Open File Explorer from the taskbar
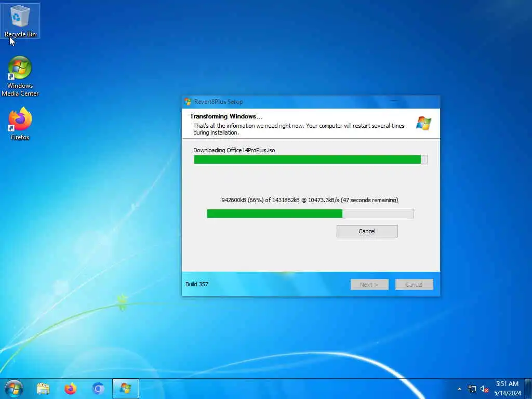532x399 pixels. (43, 389)
